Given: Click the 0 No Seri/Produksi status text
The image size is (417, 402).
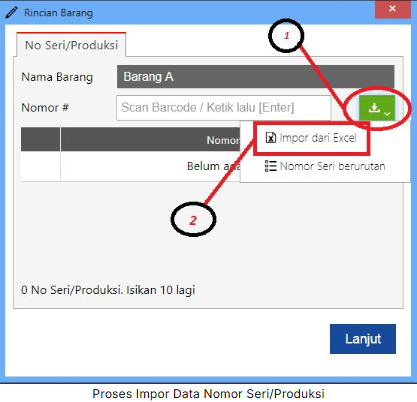Looking at the screenshot, I should tap(108, 290).
